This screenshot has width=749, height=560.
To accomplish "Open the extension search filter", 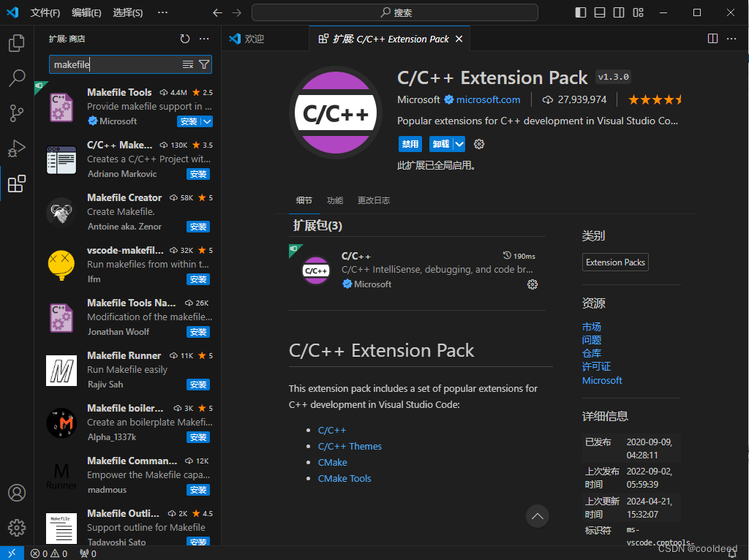I will click(204, 64).
